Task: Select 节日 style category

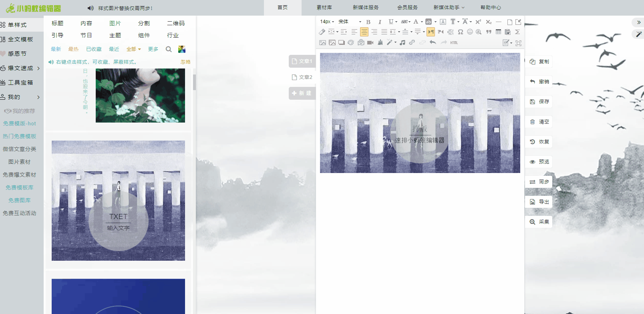Action: (86, 35)
